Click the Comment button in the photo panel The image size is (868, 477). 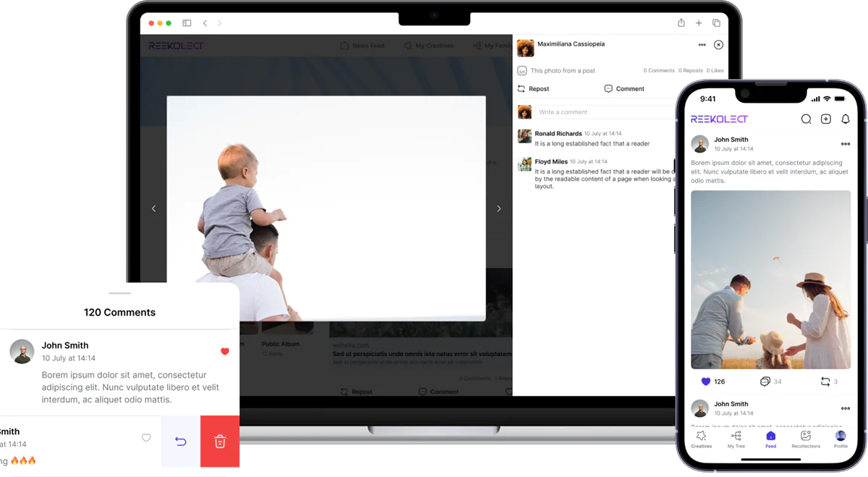tap(624, 89)
